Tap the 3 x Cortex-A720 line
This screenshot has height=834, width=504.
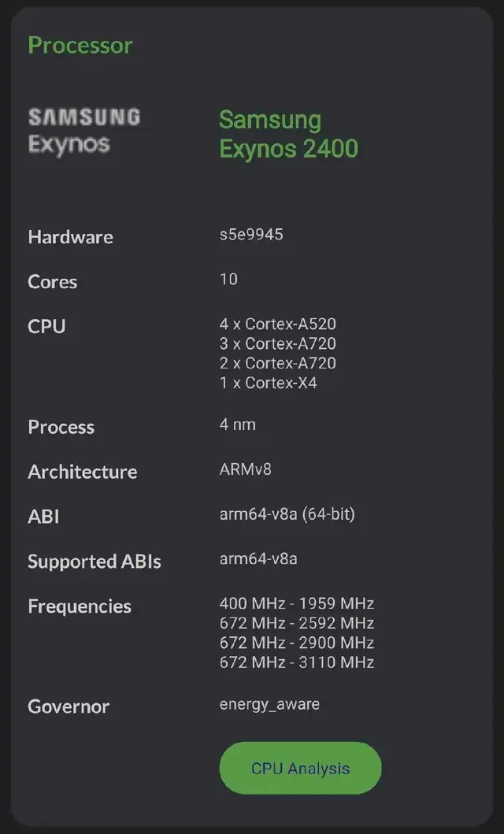coord(277,343)
